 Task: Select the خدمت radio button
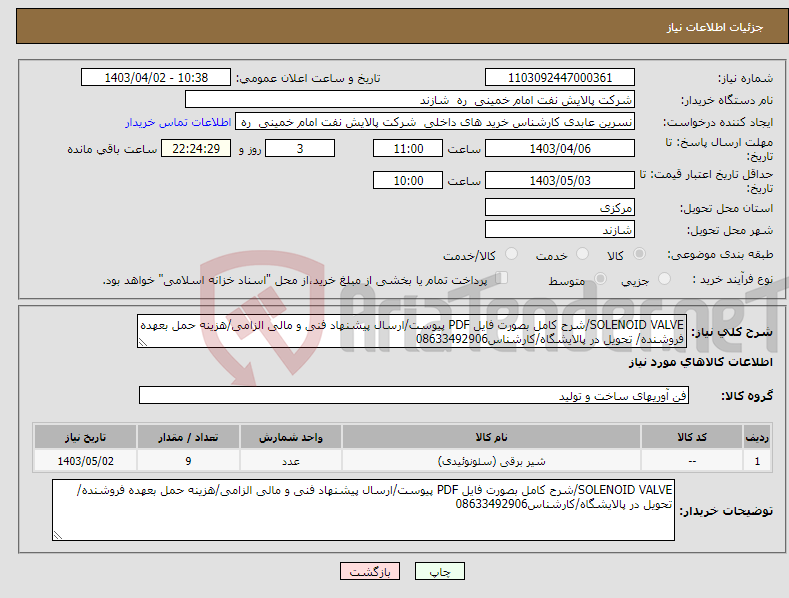582,254
